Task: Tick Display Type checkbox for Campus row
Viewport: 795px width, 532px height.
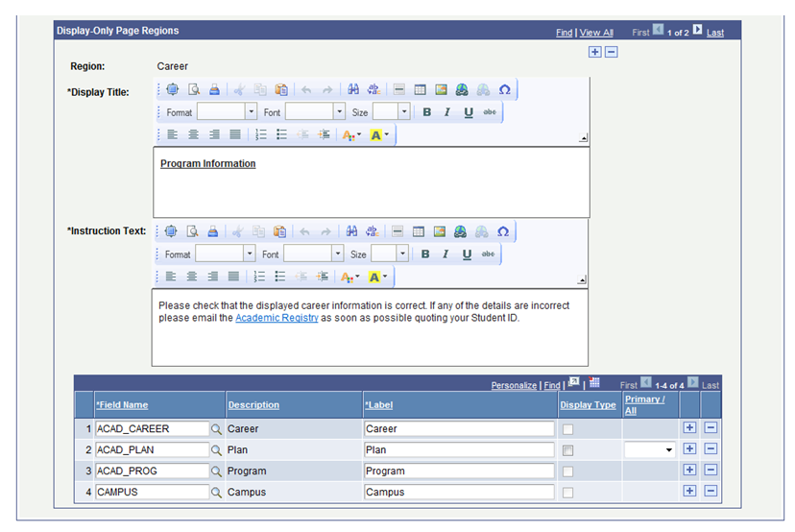Action: pyautogui.click(x=567, y=493)
